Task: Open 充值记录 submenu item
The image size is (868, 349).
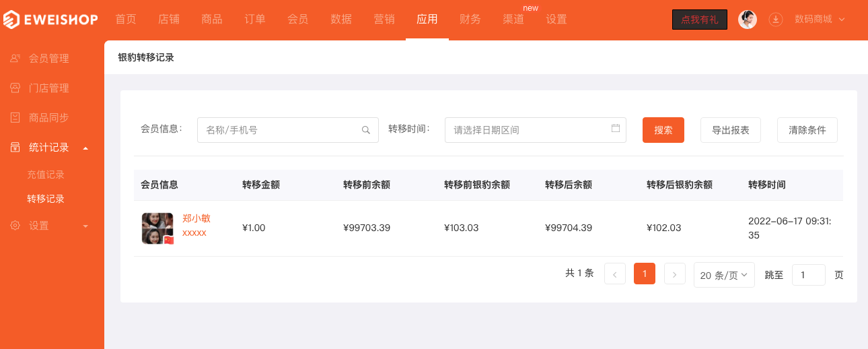Action: click(x=46, y=174)
